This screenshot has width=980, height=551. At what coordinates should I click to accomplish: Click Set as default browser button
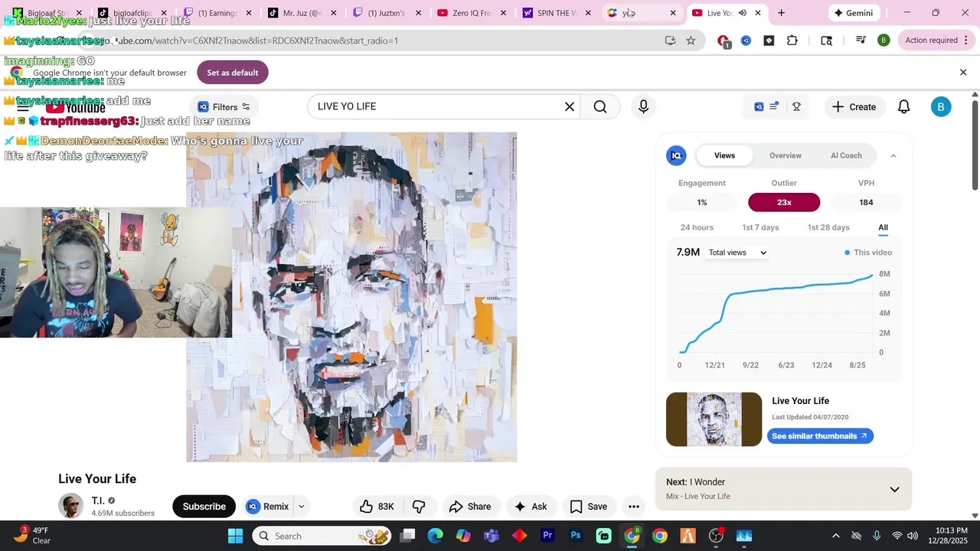233,73
